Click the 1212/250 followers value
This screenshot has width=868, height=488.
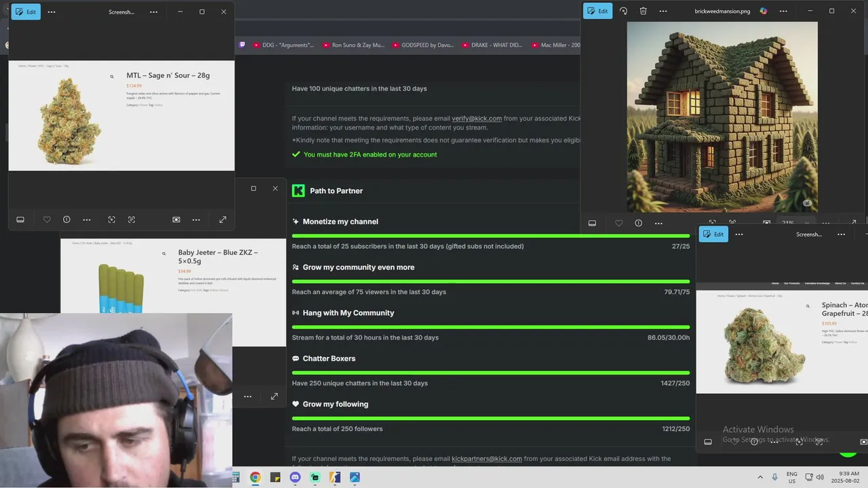pyautogui.click(x=676, y=429)
